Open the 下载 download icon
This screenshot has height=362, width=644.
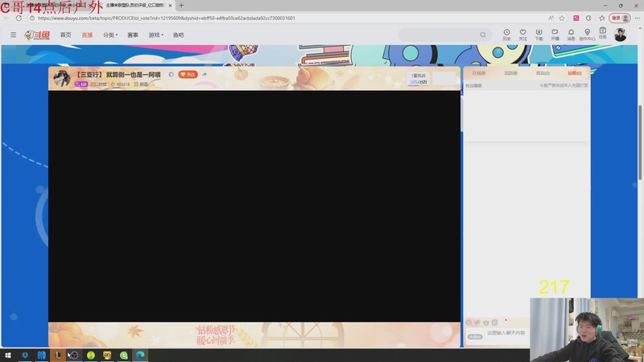(x=539, y=35)
